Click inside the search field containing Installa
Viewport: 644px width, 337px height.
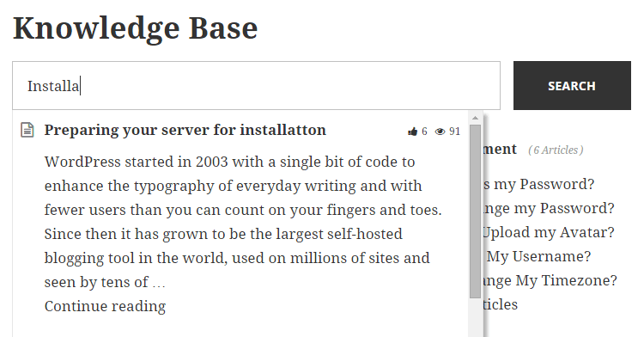pyautogui.click(x=256, y=85)
